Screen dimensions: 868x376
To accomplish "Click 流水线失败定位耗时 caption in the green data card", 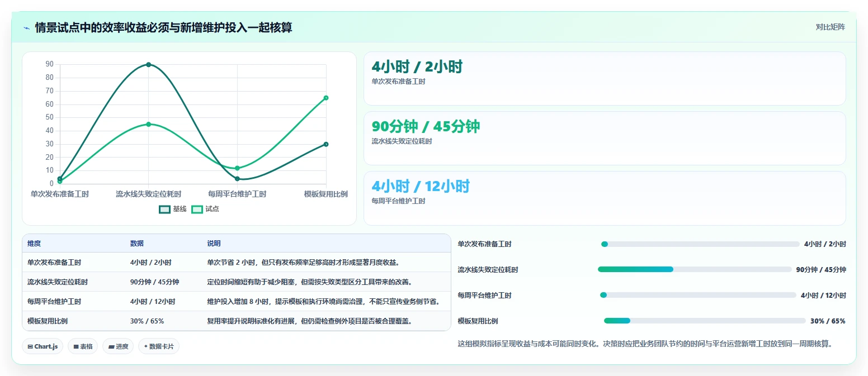I will coord(402,141).
